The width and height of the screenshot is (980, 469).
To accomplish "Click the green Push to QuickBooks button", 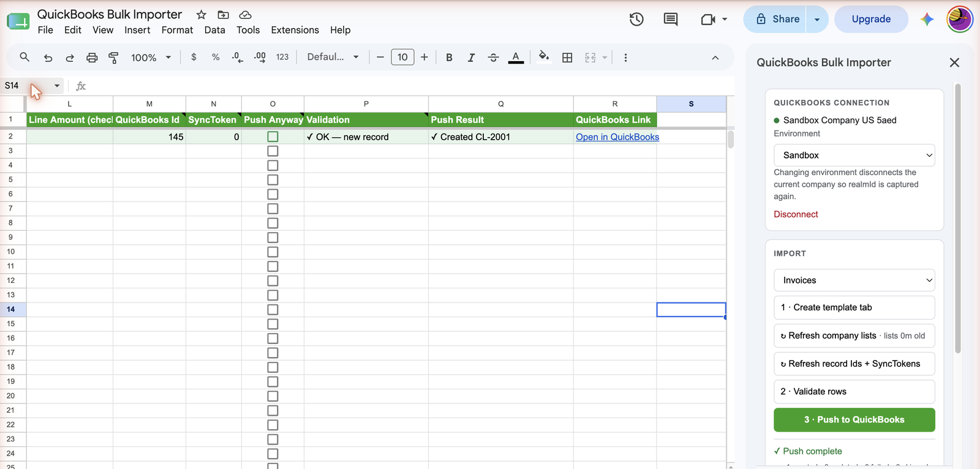I will (x=854, y=419).
